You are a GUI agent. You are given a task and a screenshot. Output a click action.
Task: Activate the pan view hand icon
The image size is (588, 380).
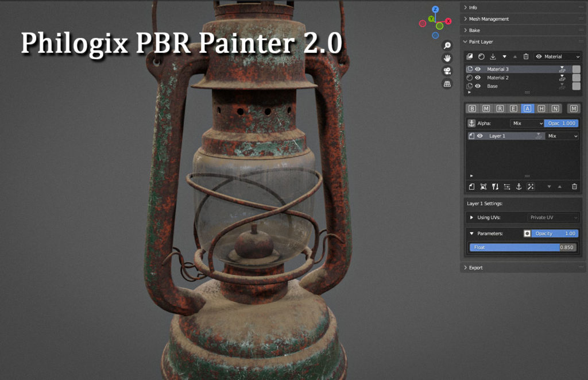pyautogui.click(x=447, y=58)
